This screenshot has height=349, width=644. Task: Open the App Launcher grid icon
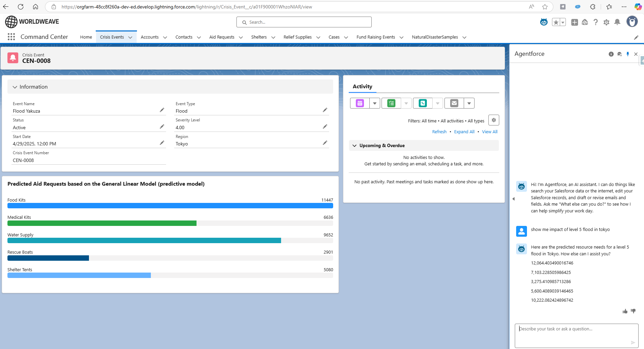tap(11, 37)
